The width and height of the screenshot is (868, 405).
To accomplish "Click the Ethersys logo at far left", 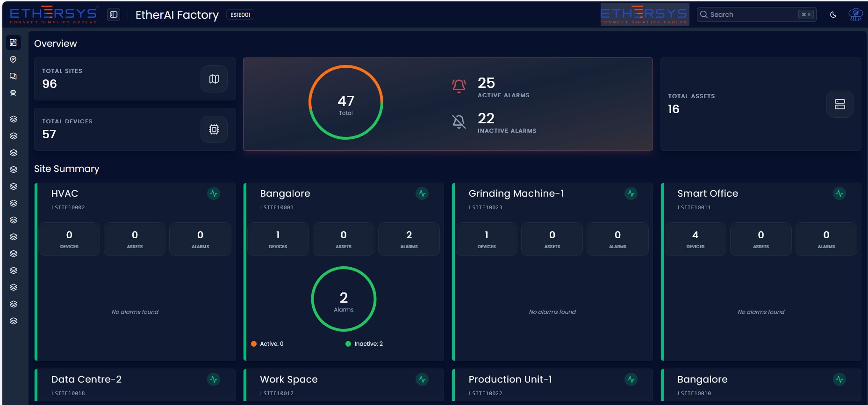I will point(54,14).
